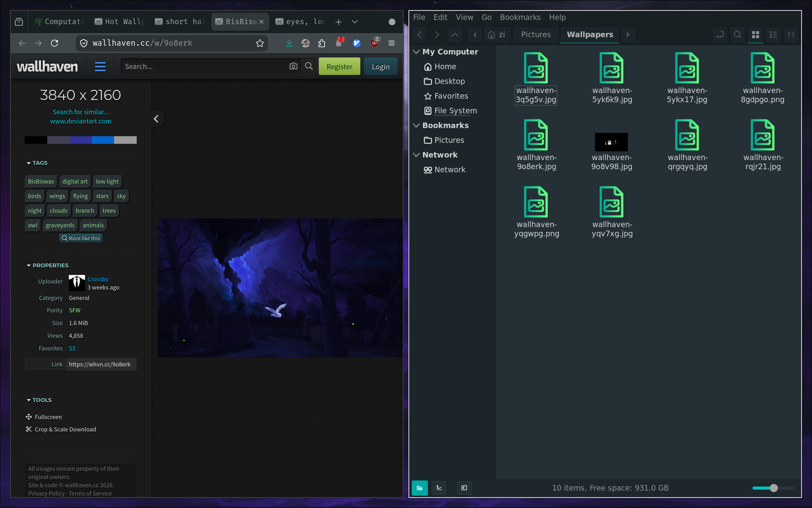812x508 pixels.
Task: Select the black color swatch
Action: coord(36,140)
